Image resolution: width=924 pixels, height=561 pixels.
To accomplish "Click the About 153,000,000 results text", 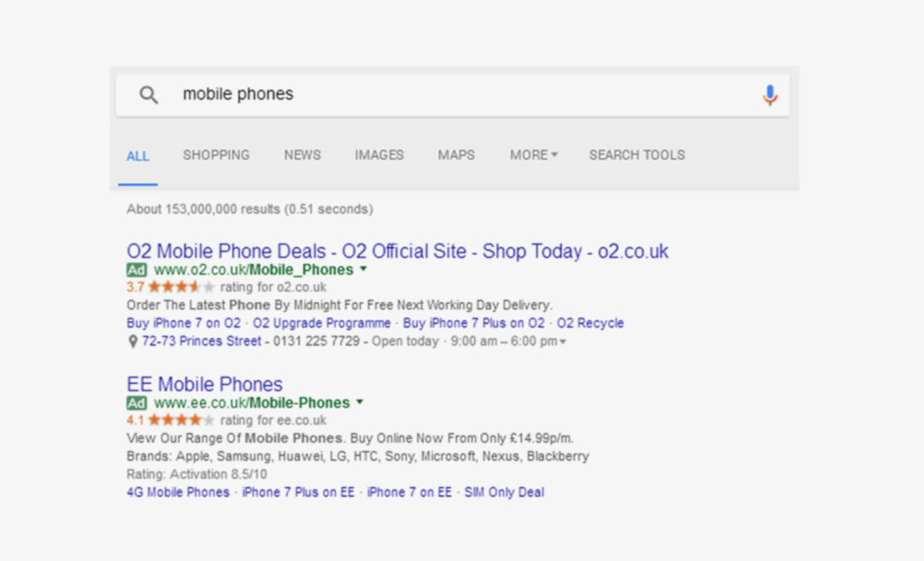I will coord(250,209).
